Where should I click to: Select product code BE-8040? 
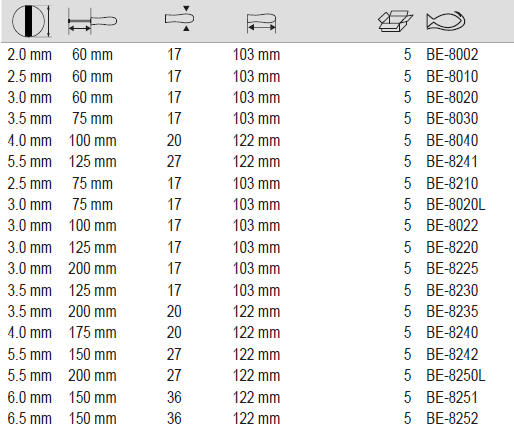pos(452,140)
